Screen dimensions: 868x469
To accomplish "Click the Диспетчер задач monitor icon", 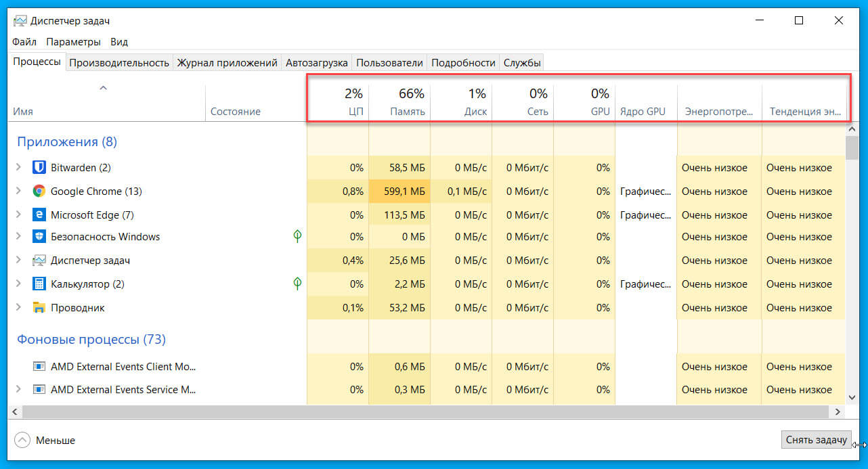I will click(x=39, y=260).
